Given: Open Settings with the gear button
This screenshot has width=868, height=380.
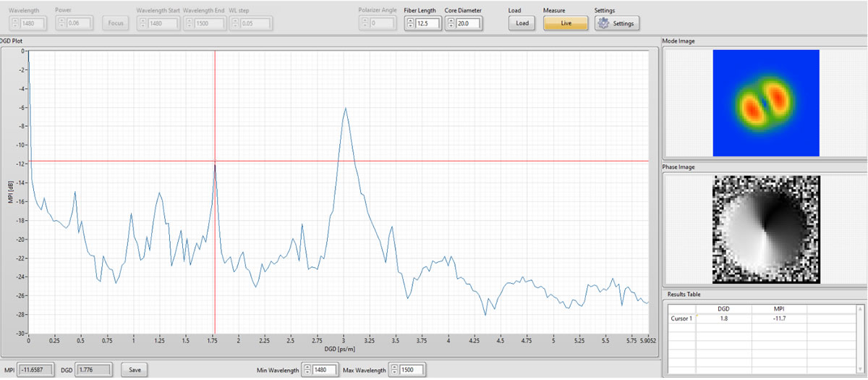Looking at the screenshot, I should [x=616, y=23].
